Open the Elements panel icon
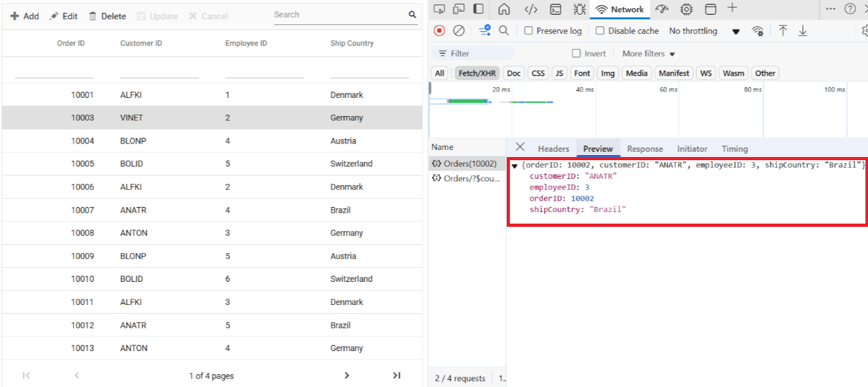The height and width of the screenshot is (387, 868). [530, 9]
